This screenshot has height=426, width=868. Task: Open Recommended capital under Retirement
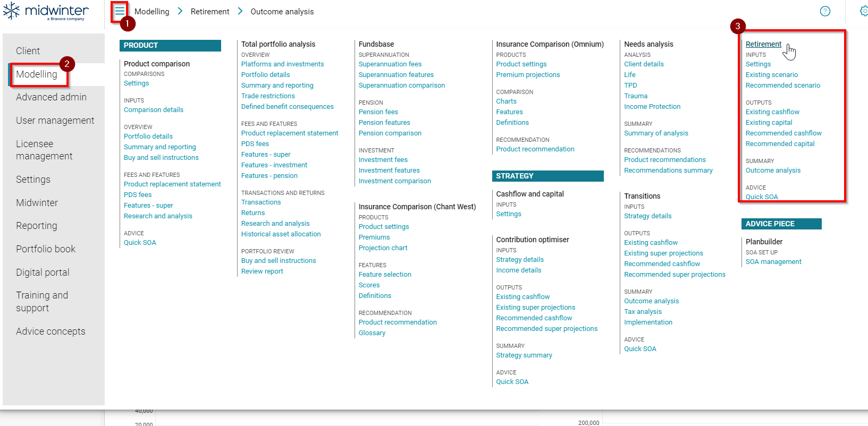point(780,144)
